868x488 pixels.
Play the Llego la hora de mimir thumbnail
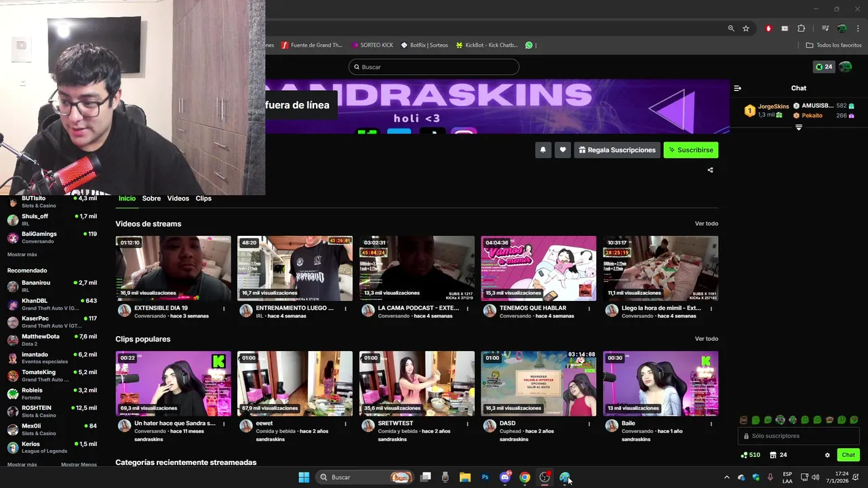[x=660, y=268]
